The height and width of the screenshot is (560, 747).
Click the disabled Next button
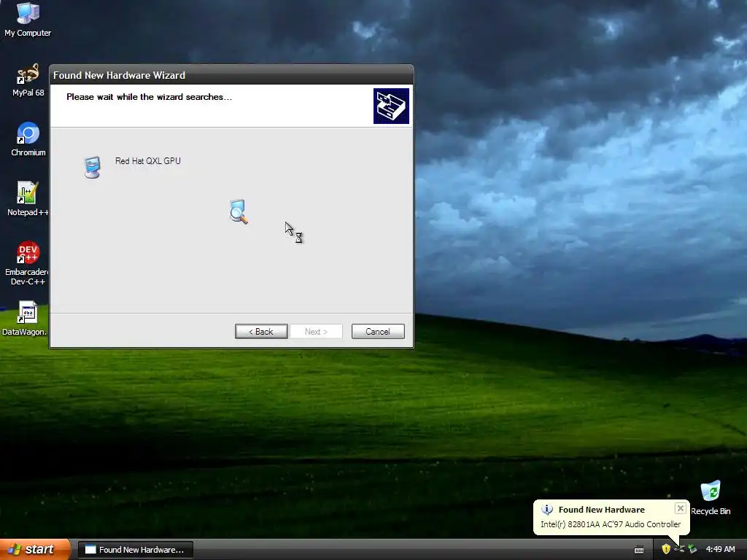[x=316, y=332]
